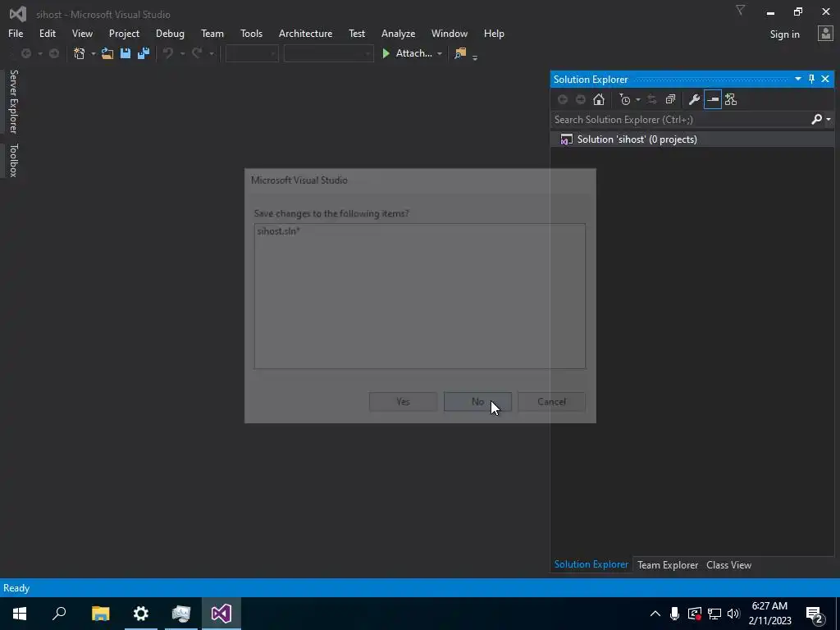Open the Undo history dropdown arrow

coord(182,53)
